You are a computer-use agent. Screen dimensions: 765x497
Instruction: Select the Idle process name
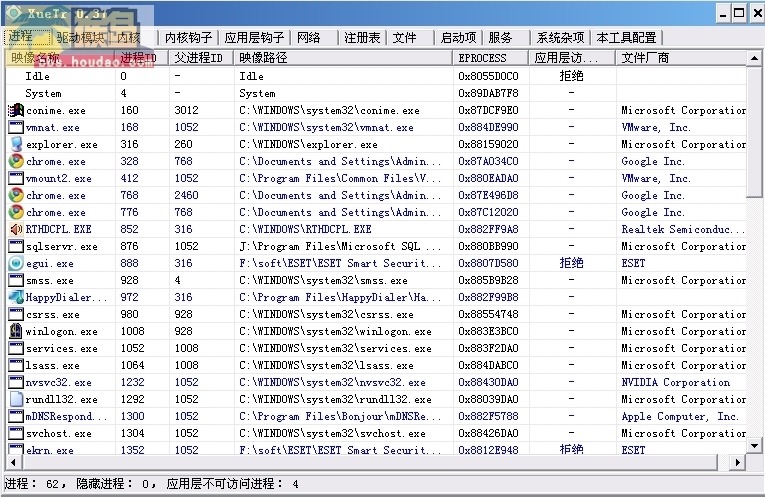(38, 76)
